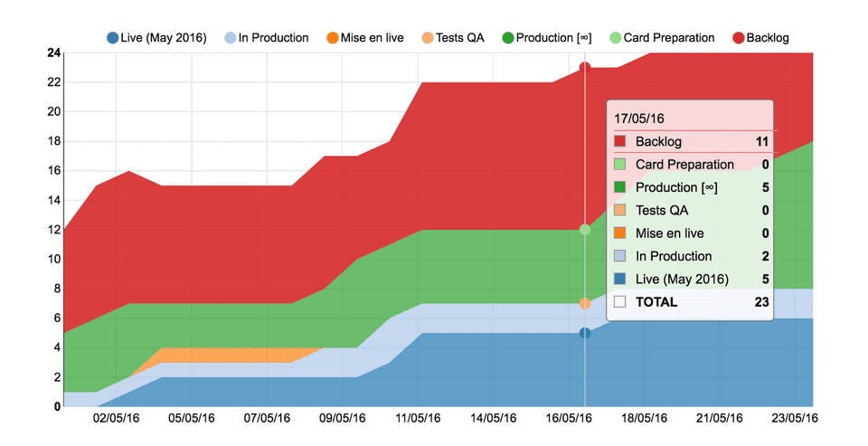Click the Tests QA swatch in tooltip

click(x=620, y=210)
